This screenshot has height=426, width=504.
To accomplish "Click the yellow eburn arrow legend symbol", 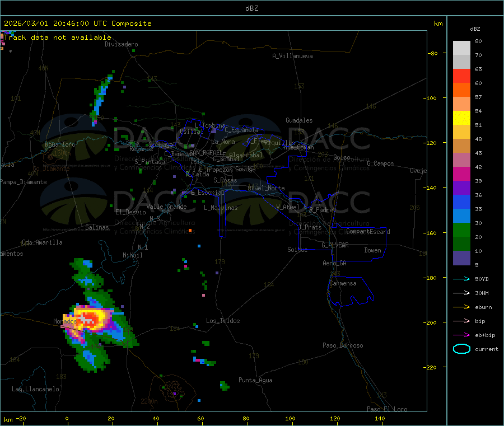I will [461, 307].
